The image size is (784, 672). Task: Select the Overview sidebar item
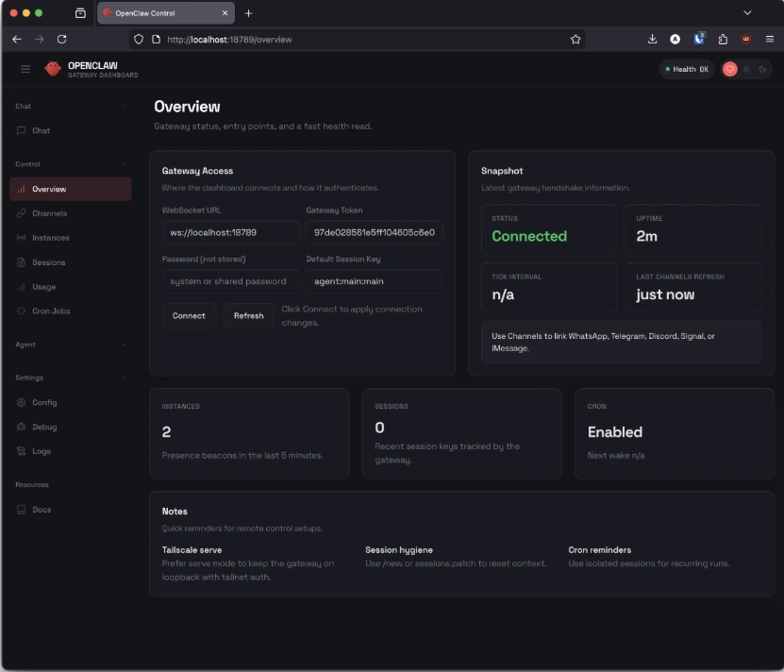tap(71, 189)
